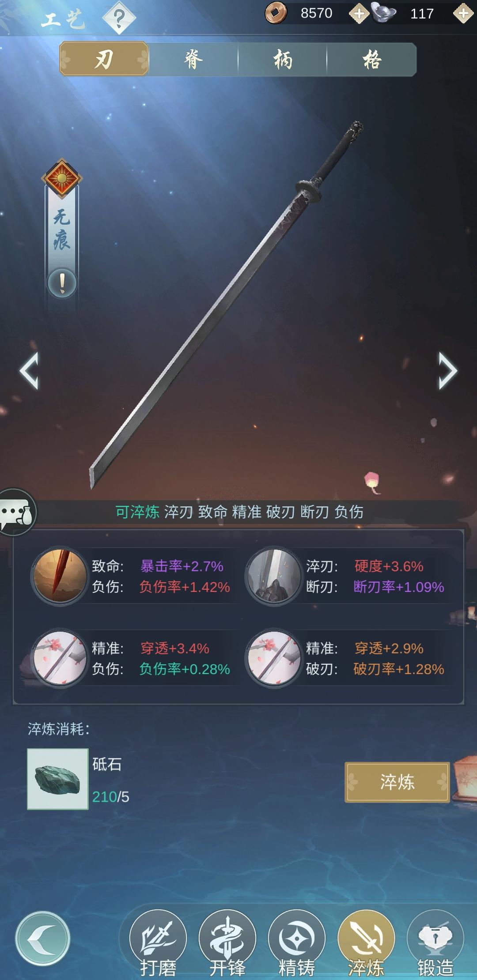Click the gold 淬炼 button
The image size is (477, 980).
(397, 782)
